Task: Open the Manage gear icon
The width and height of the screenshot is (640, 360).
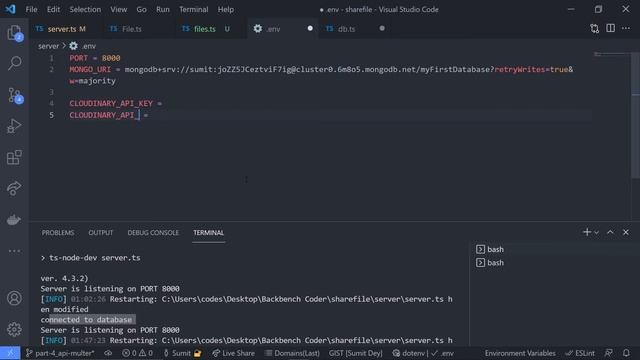Action: (x=14, y=329)
